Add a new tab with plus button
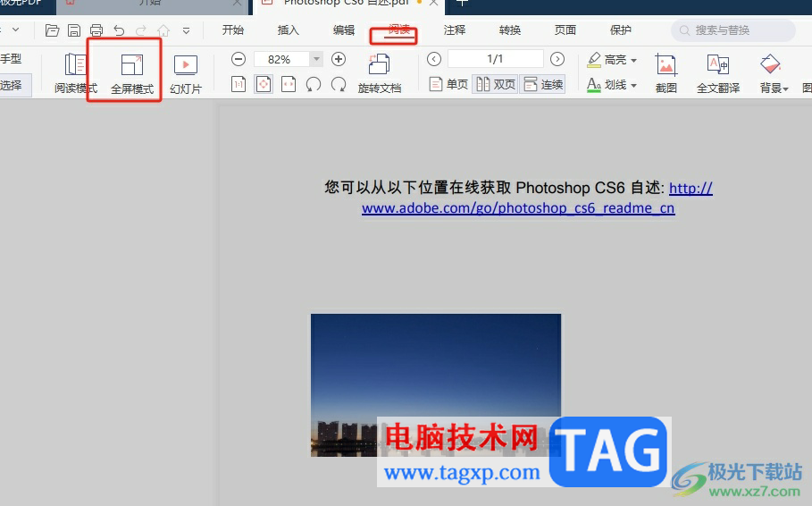This screenshot has width=812, height=506. pyautogui.click(x=462, y=3)
